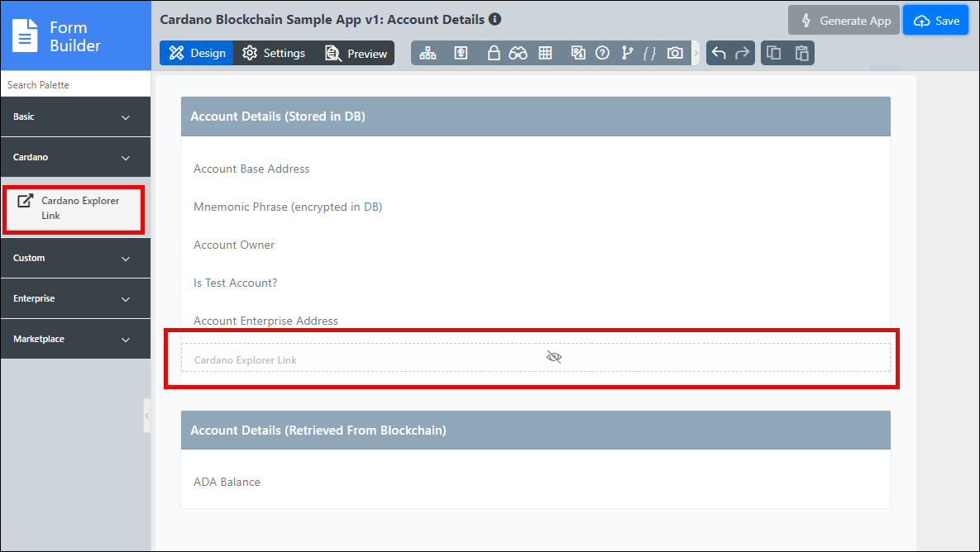Click the Account Details (Stored in DB) header

click(x=536, y=117)
